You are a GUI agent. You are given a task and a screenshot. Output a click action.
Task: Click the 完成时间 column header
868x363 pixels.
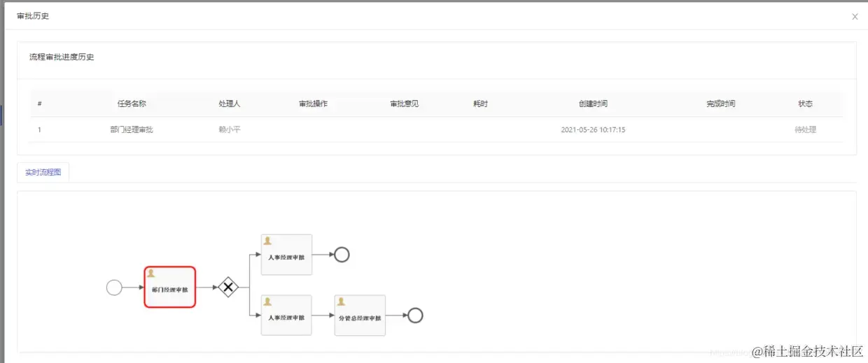721,104
